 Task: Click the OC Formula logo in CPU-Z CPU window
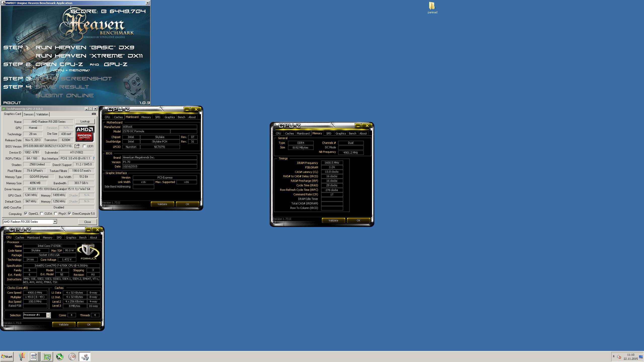(x=88, y=252)
